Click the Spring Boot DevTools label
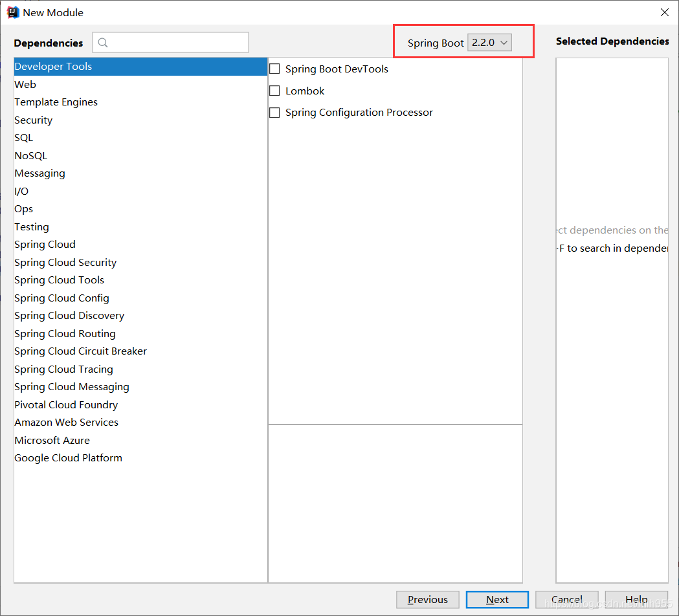This screenshot has height=616, width=679. (337, 69)
